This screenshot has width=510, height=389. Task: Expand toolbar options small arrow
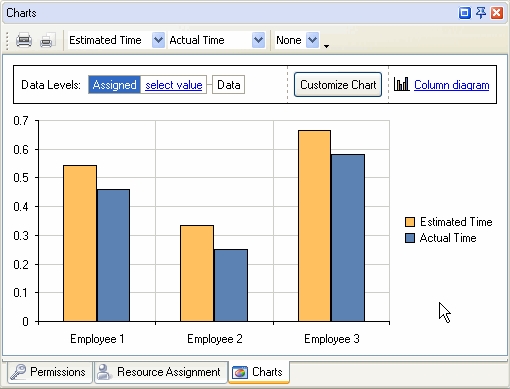click(326, 46)
